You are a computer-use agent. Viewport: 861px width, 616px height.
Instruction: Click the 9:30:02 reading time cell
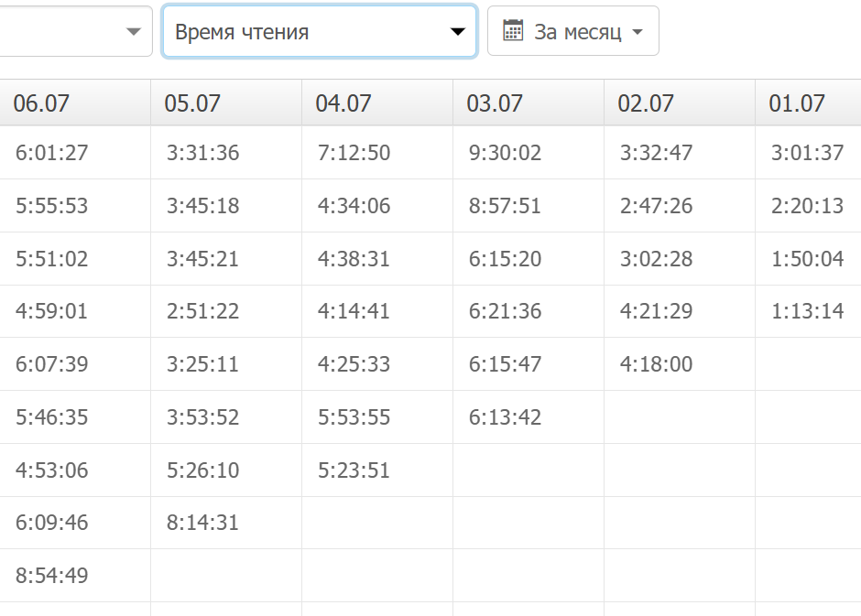click(x=506, y=153)
